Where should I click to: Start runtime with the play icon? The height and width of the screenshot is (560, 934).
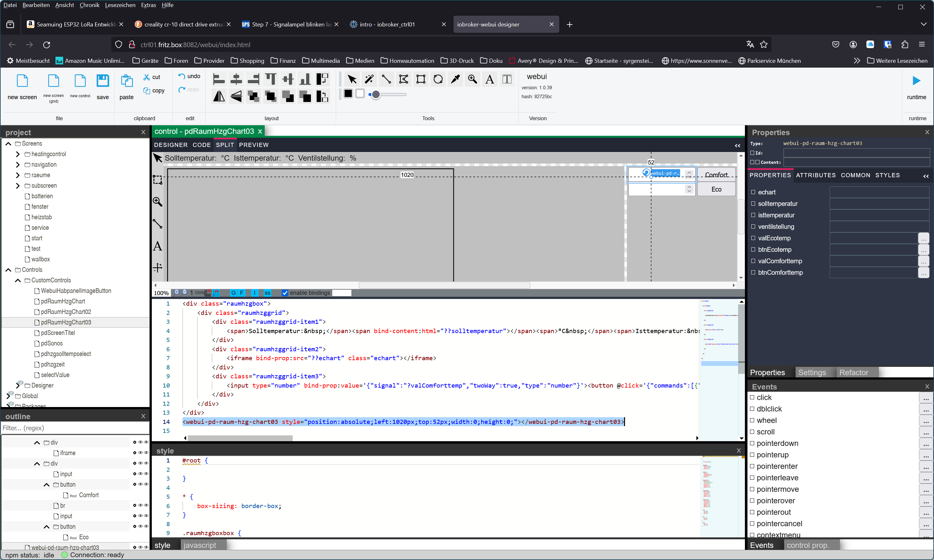click(x=916, y=81)
